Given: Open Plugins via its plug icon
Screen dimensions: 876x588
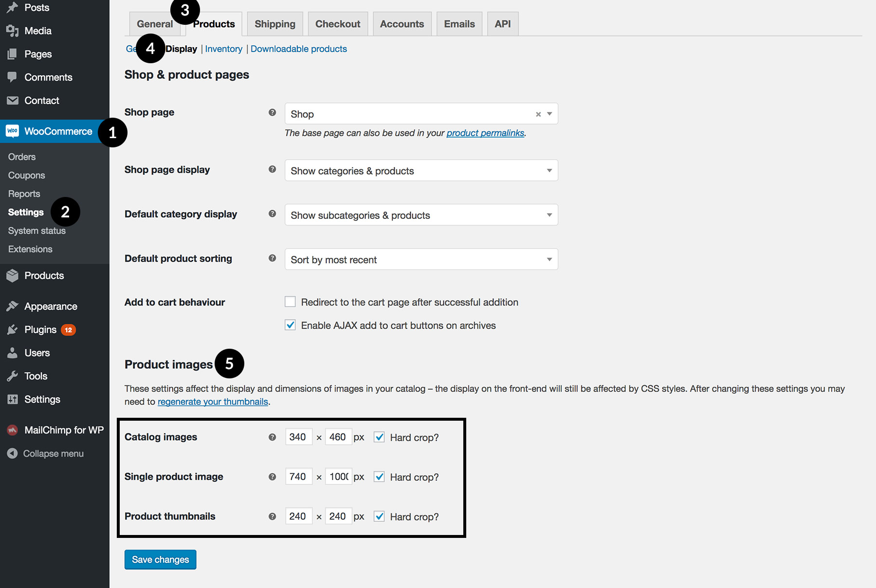Looking at the screenshot, I should coord(12,330).
